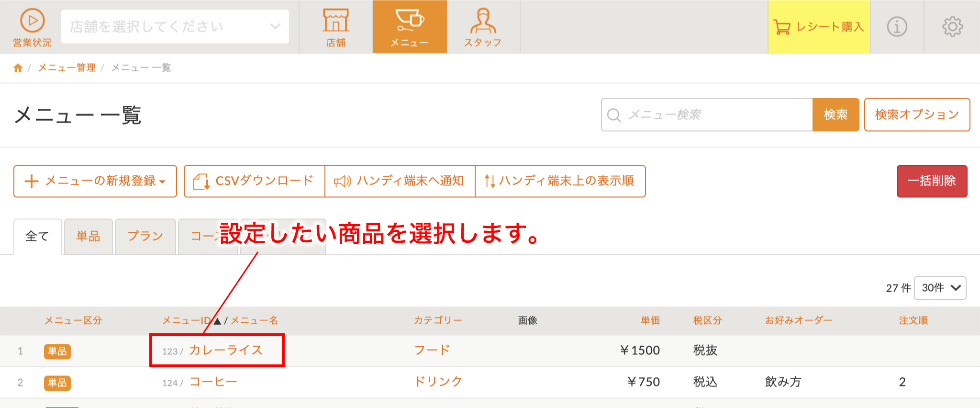Open the カレーライス menu item

pyautogui.click(x=226, y=350)
